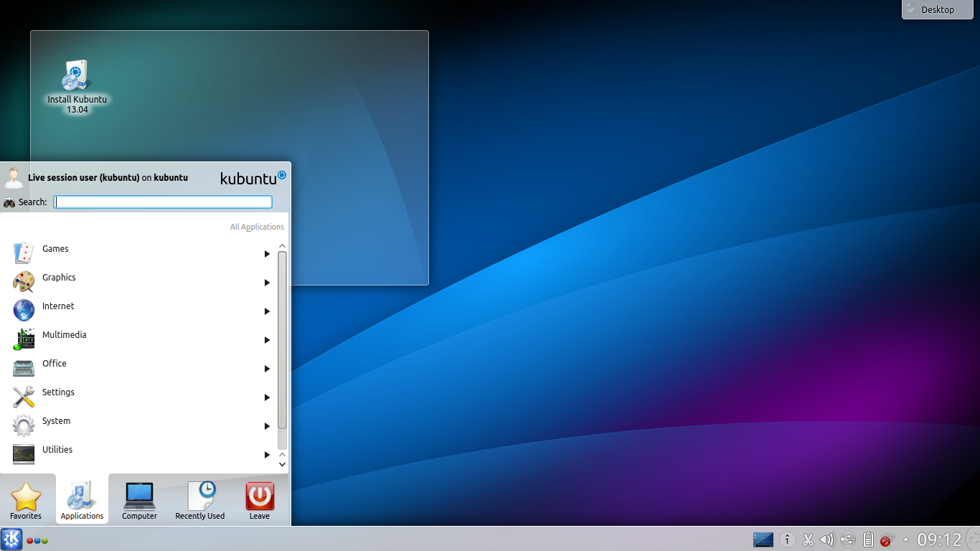Expand the Settings submenu arrow

click(x=267, y=397)
